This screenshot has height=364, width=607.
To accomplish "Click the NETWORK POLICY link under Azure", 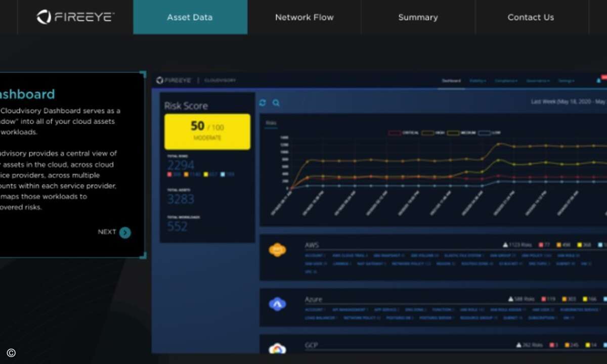I will click(363, 318).
